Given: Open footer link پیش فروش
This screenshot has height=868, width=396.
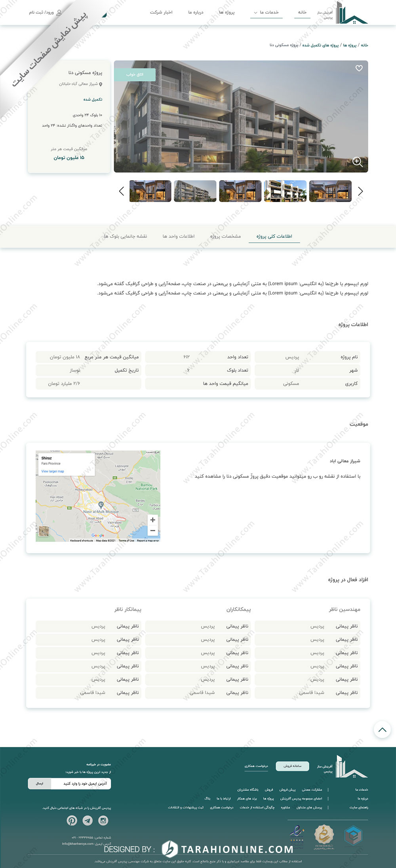Looking at the screenshot, I should (x=287, y=790).
